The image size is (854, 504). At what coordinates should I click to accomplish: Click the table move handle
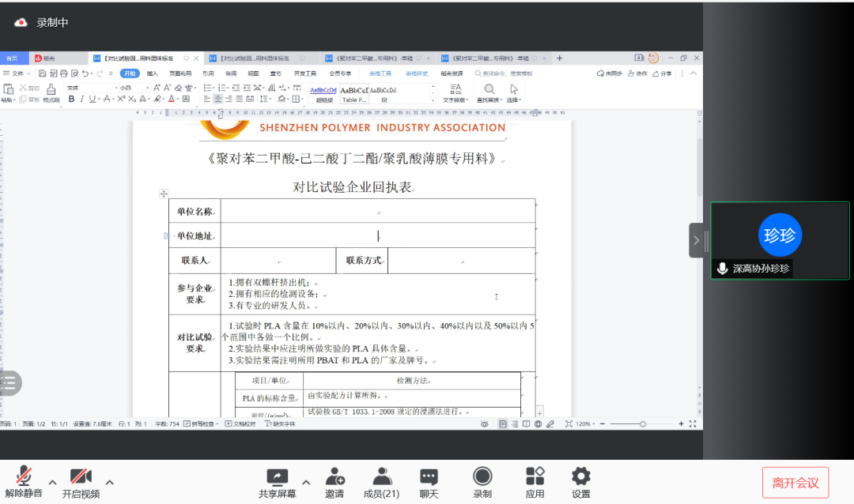(164, 194)
